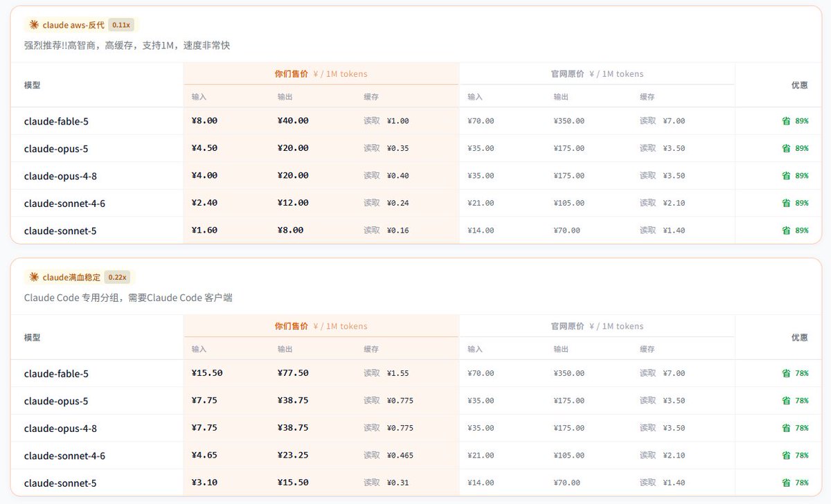
Task: Click the "读取 ¥0.24" cache price
Action: click(386, 203)
